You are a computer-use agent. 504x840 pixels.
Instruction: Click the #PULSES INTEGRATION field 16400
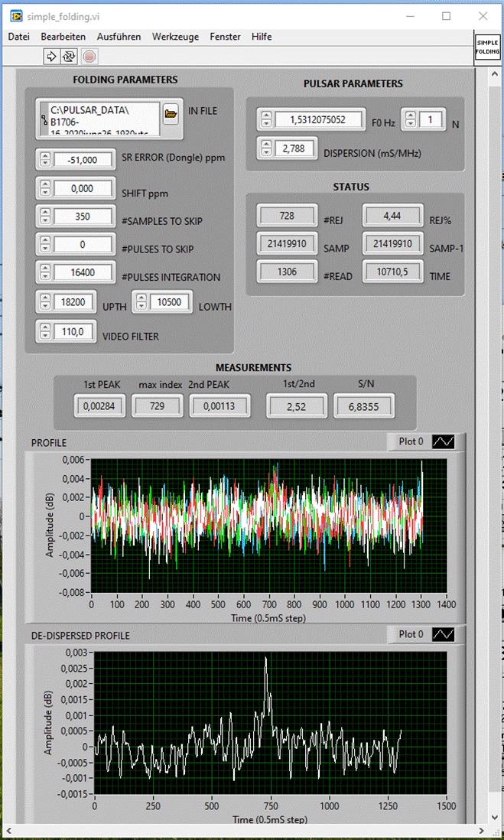[x=83, y=272]
